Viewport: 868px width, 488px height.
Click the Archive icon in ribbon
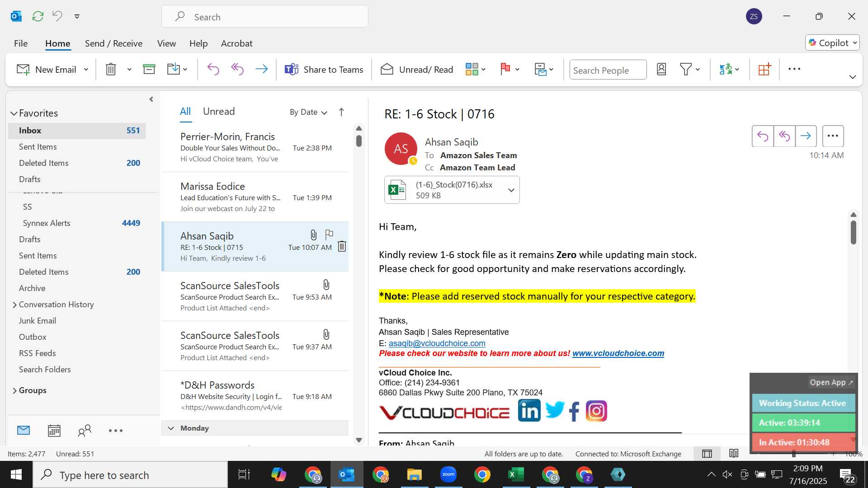point(149,69)
